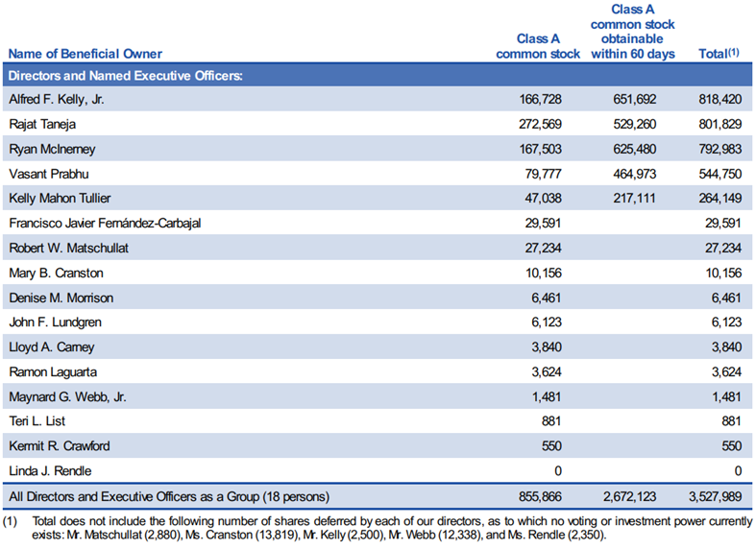756x550 pixels.
Task: Click the 3,840 value in the Total column
Action: 726,347
